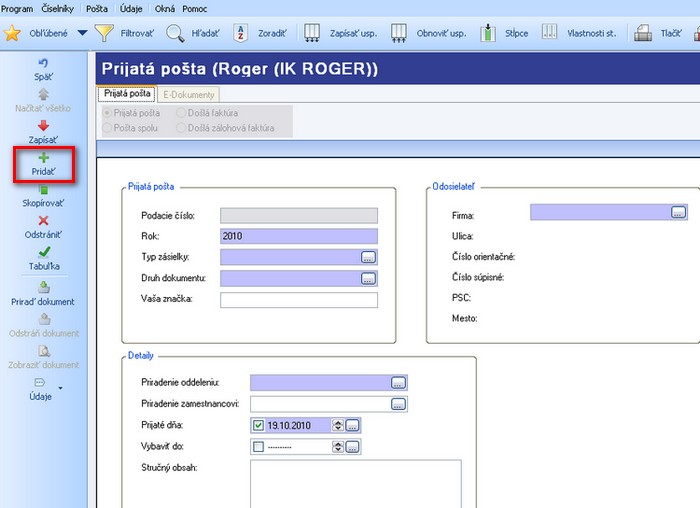Open the Vybaviť do calendar button
The height and width of the screenshot is (508, 700).
[352, 446]
